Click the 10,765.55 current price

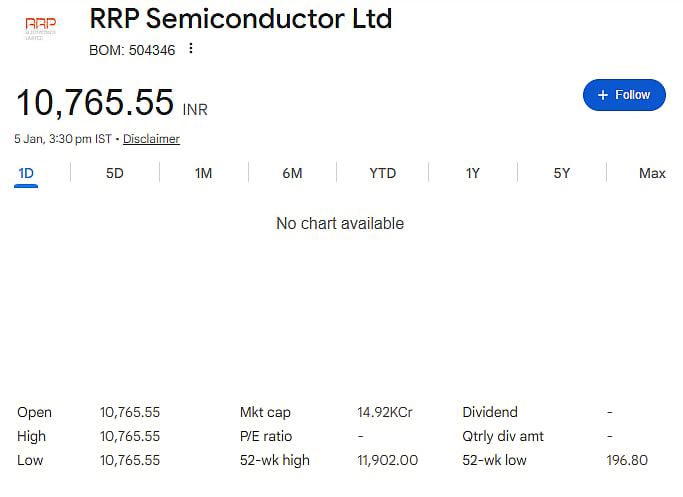coord(95,103)
